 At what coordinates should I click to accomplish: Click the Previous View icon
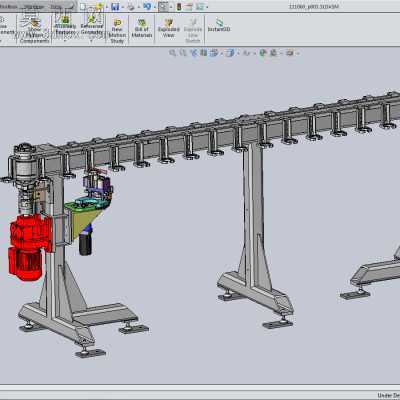(194, 53)
